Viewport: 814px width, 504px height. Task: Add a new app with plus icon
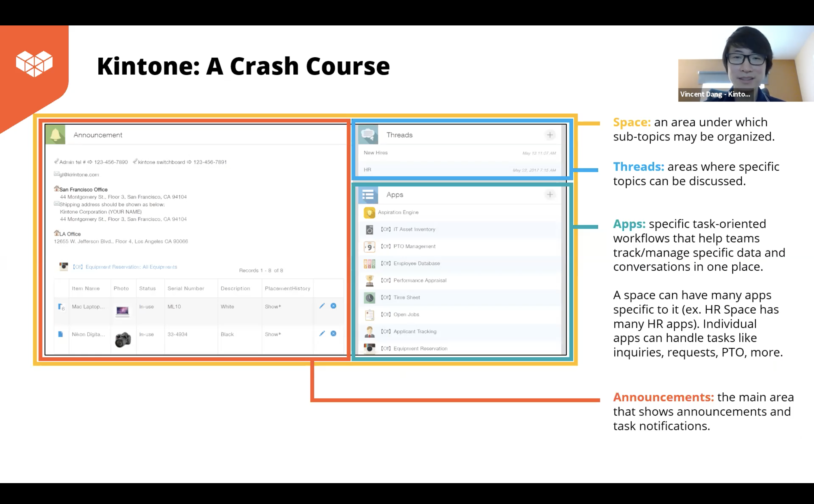[550, 195]
